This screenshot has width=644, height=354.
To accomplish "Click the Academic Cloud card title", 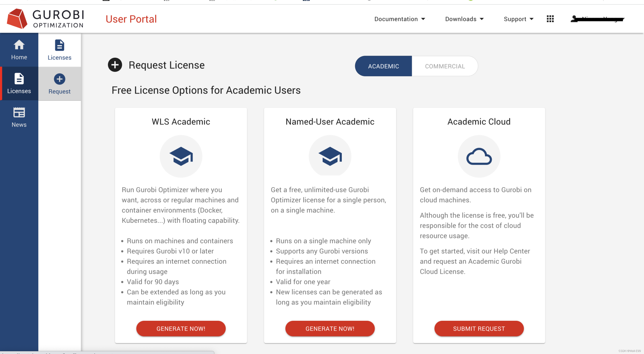I will [479, 121].
